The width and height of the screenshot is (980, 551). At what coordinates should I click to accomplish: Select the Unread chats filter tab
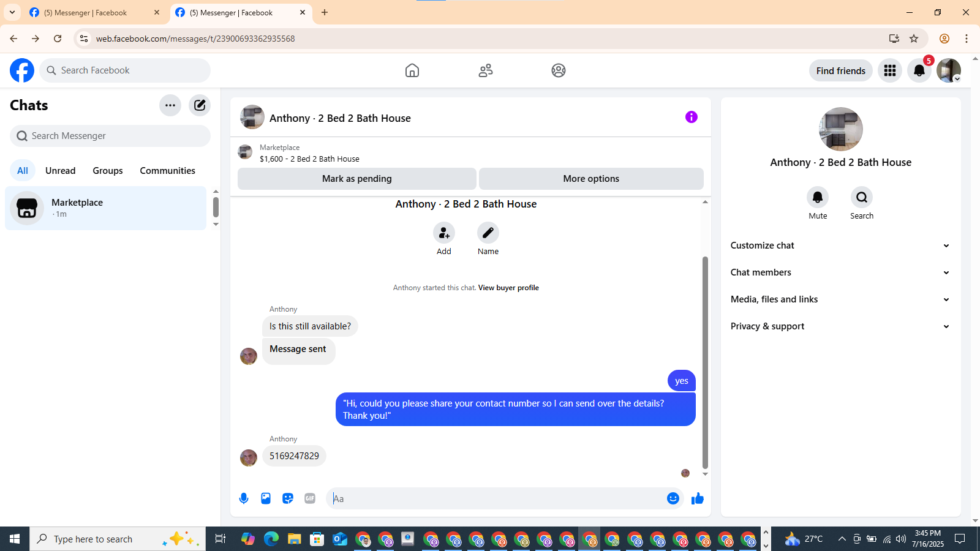pyautogui.click(x=61, y=171)
